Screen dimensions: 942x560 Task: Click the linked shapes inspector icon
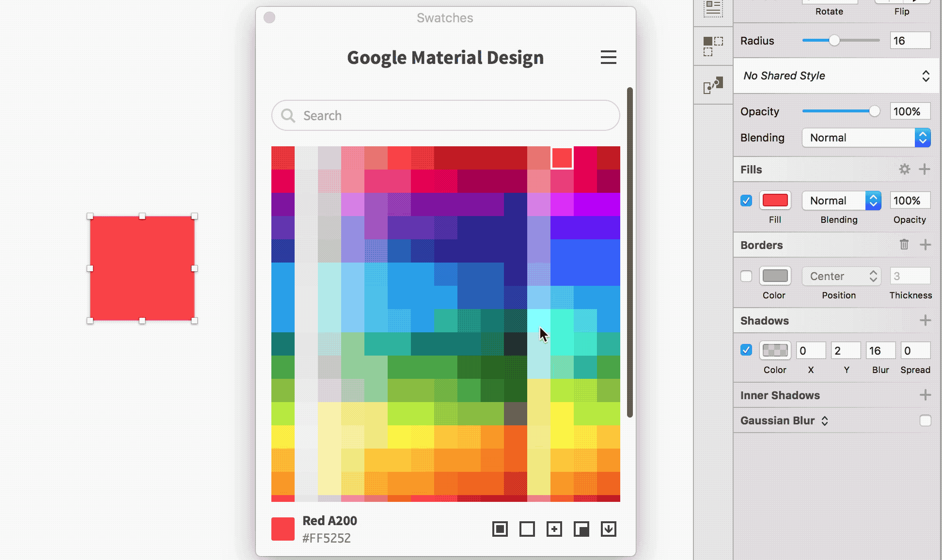click(x=713, y=85)
